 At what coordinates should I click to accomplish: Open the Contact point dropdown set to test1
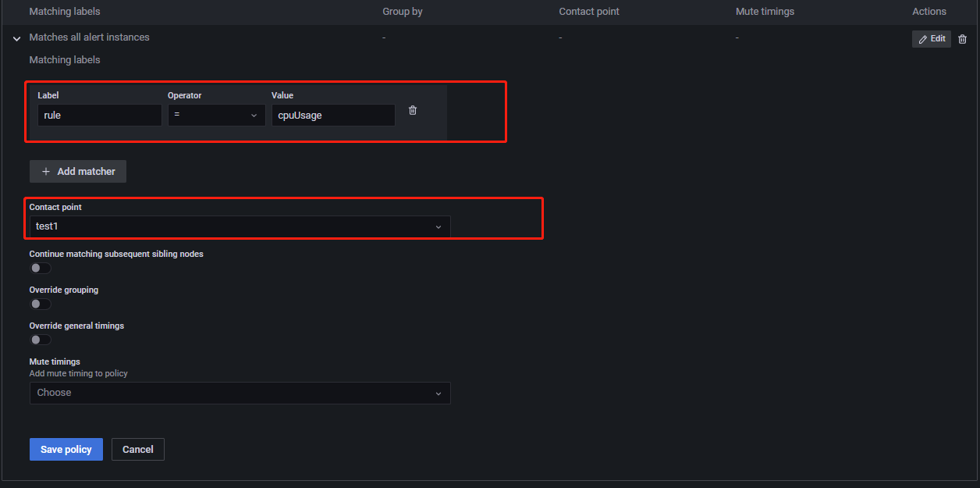(240, 227)
